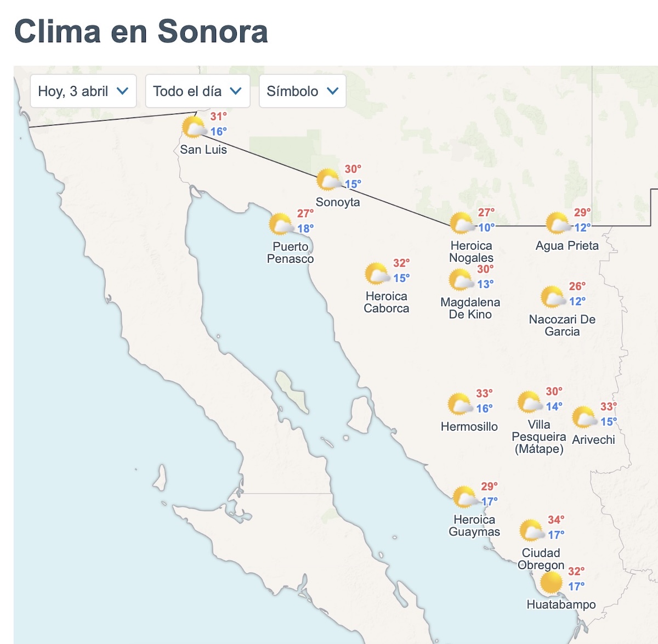The image size is (658, 644).
Task: Click the San Luis weather icon
Action: pyautogui.click(x=194, y=127)
